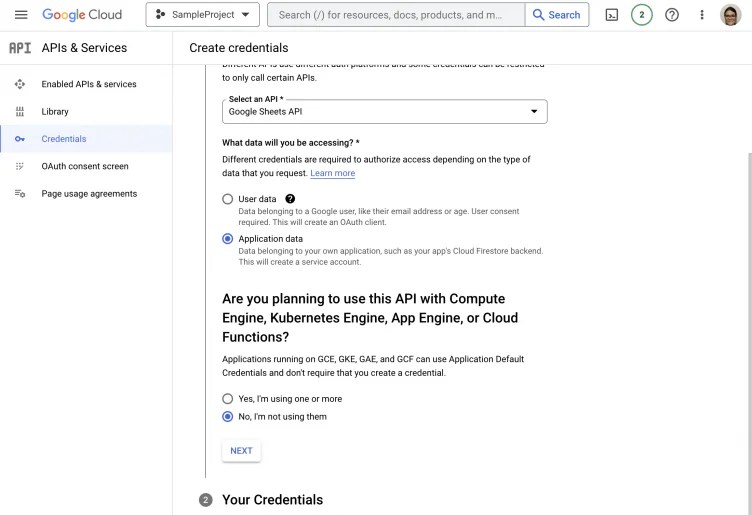Image resolution: width=752 pixels, height=515 pixels.
Task: Click the blue Search button
Action: tap(557, 15)
